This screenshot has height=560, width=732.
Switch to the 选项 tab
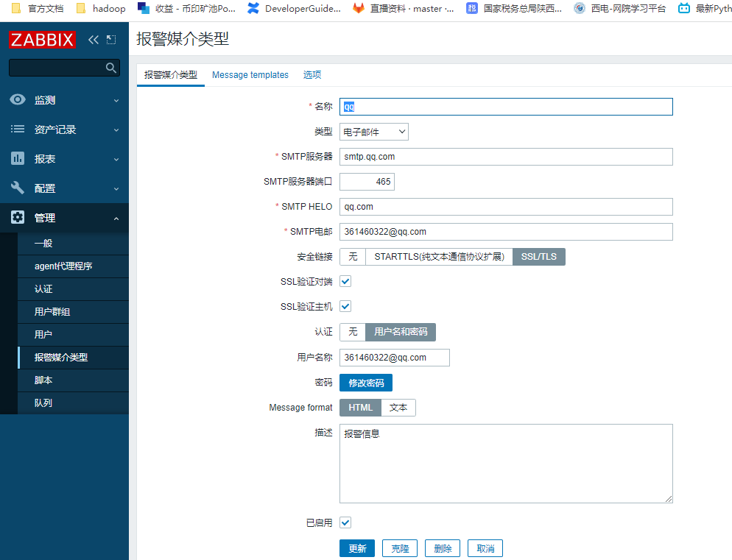pos(312,74)
